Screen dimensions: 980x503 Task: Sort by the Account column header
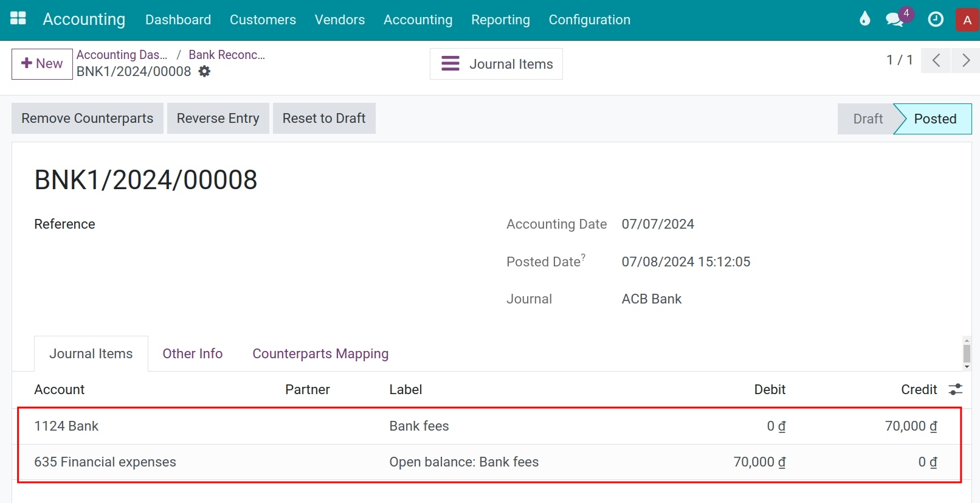pos(60,389)
